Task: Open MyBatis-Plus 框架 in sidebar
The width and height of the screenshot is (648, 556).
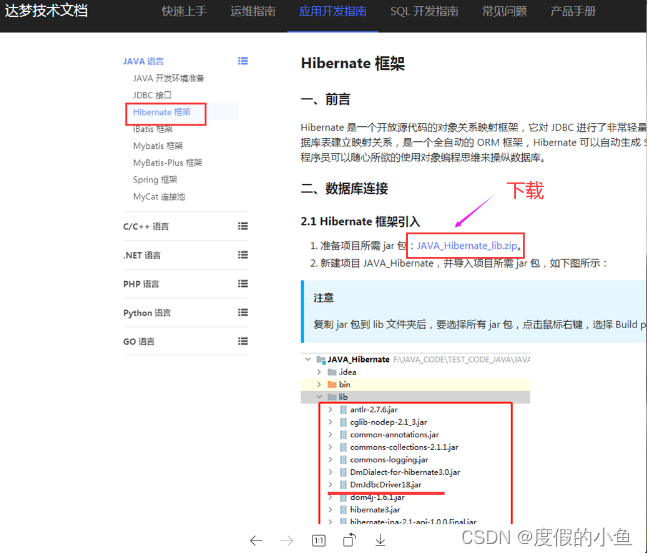Action: coord(167,163)
